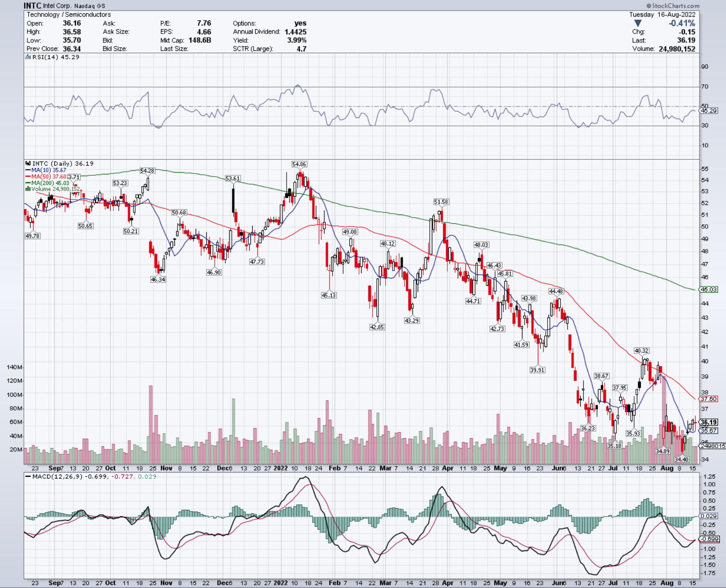Click the header Volume value 24,980,152

point(677,49)
